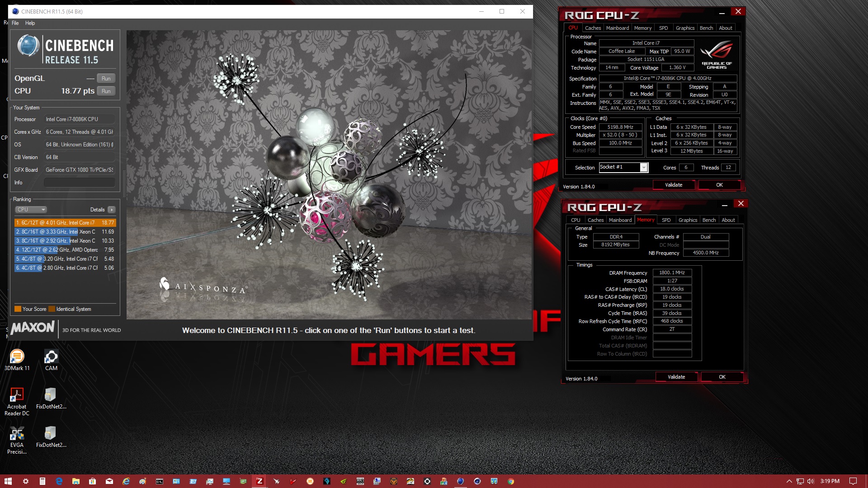Select the FixDotNet2 icon beside EVGA Precision

(x=51, y=436)
